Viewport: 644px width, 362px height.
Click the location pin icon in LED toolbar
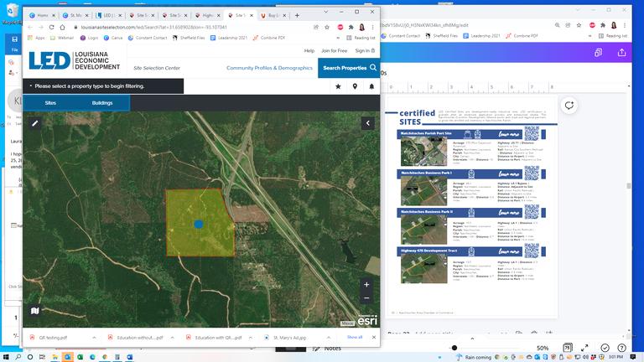tap(355, 86)
